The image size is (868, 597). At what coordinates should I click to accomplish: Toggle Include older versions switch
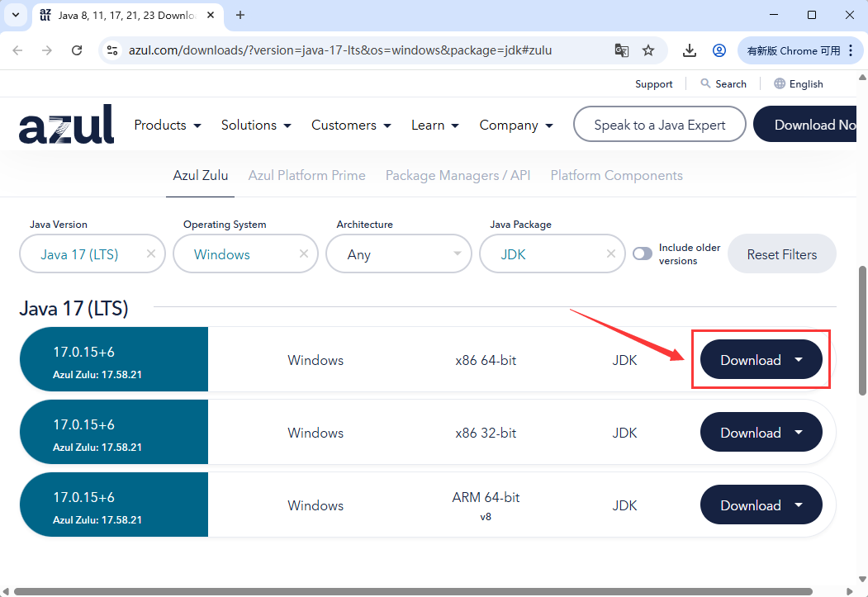coord(643,253)
